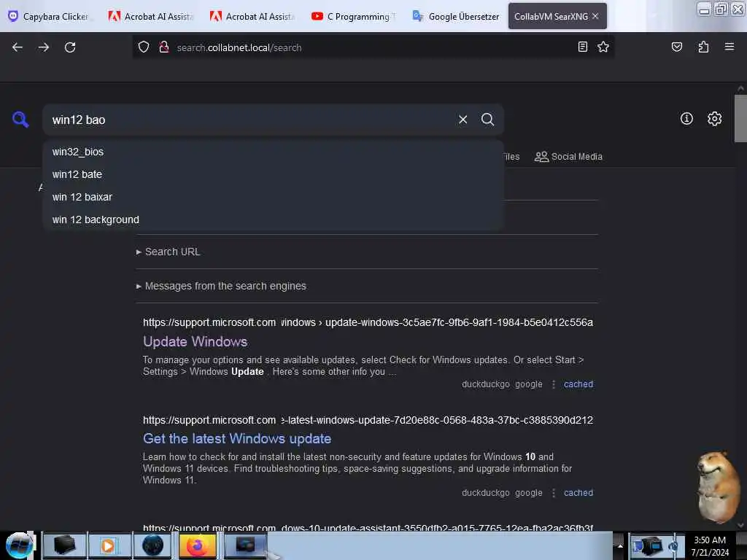This screenshot has height=560, width=747.
Task: Bookmark this page with the star
Action: coord(603,47)
